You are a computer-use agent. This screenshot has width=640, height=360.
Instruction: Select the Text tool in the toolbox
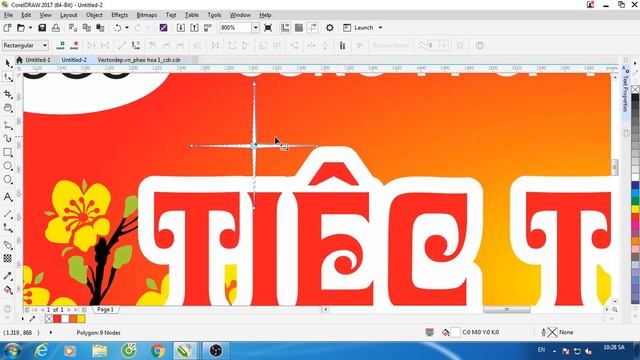8,197
